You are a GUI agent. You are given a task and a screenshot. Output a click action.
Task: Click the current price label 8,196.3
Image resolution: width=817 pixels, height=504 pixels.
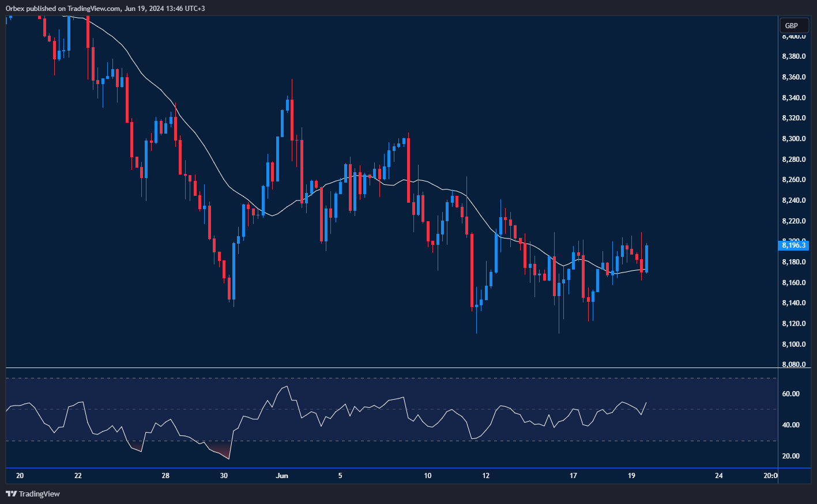(x=794, y=245)
